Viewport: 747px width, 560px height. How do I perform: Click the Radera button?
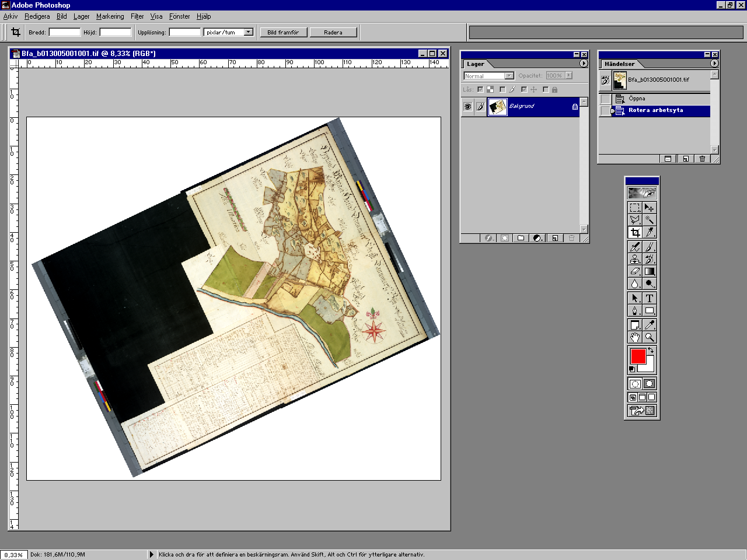(x=333, y=32)
